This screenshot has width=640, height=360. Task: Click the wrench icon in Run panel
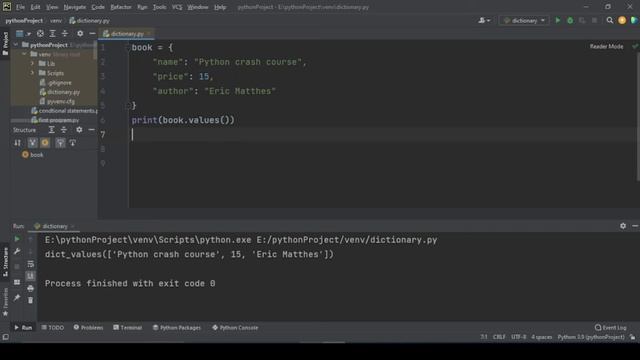17,251
